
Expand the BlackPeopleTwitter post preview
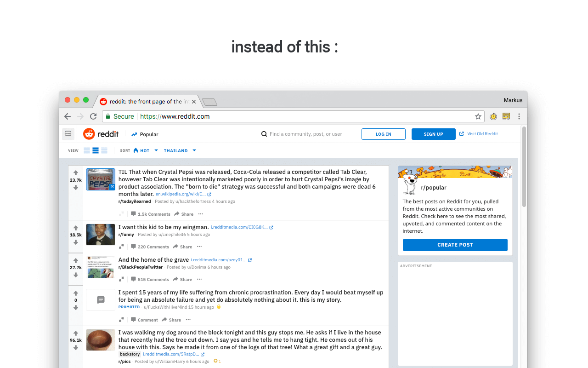click(x=121, y=279)
